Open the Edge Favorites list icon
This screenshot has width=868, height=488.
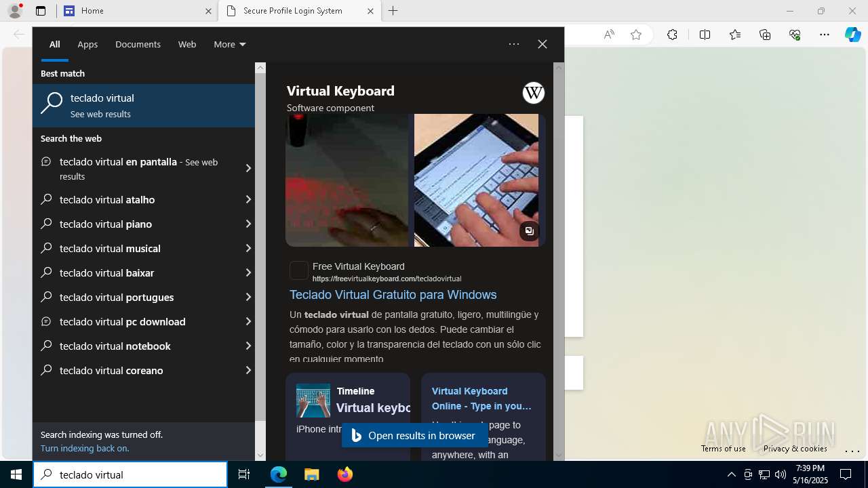[735, 35]
